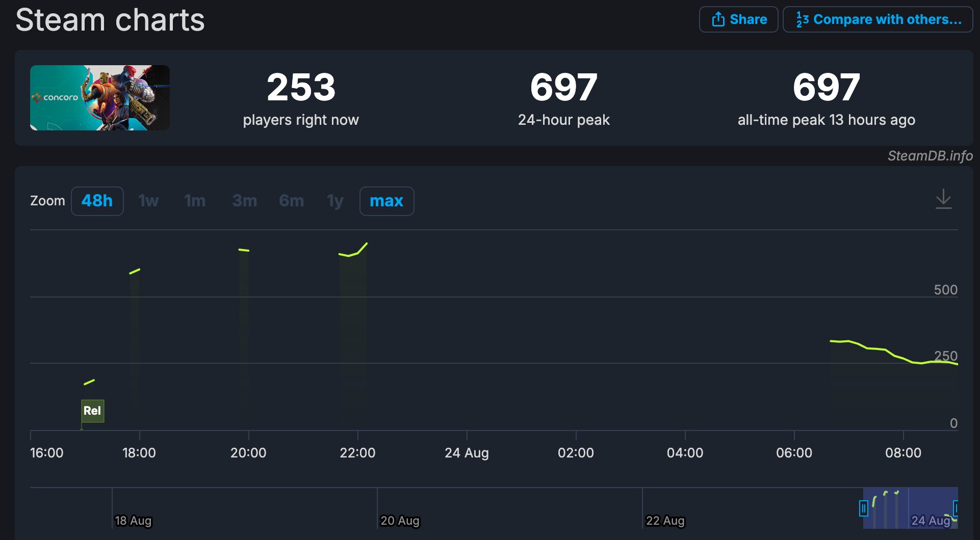This screenshot has height=540, width=980.
Task: Click the 20 Aug navigator label
Action: [x=400, y=521]
